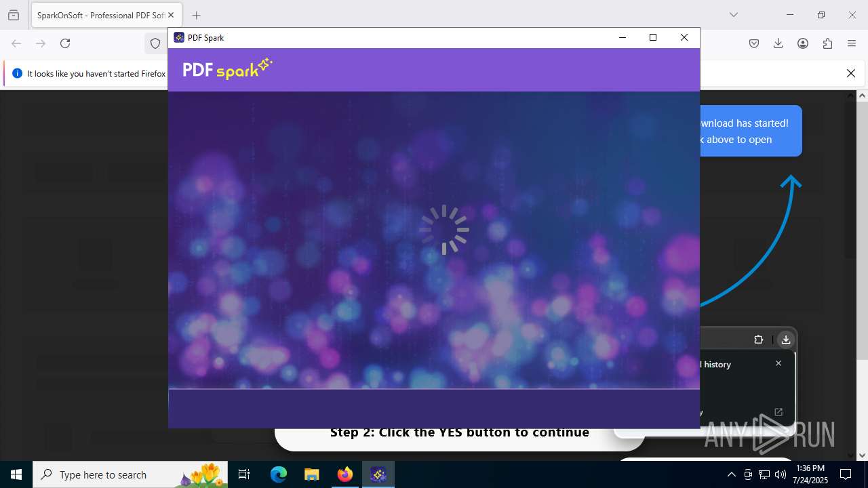Screen dimensions: 868x488
Task: Select the SparkOnSoft browser tab
Action: coord(105,15)
